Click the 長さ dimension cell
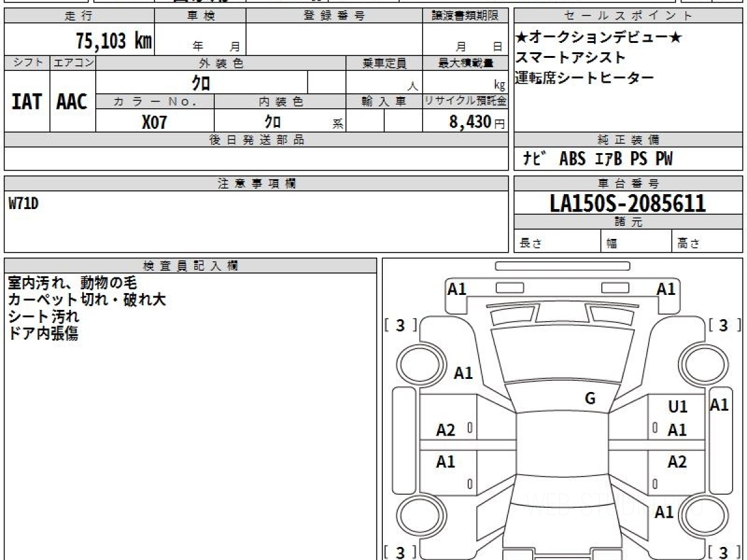The width and height of the screenshot is (747, 560). (557, 243)
